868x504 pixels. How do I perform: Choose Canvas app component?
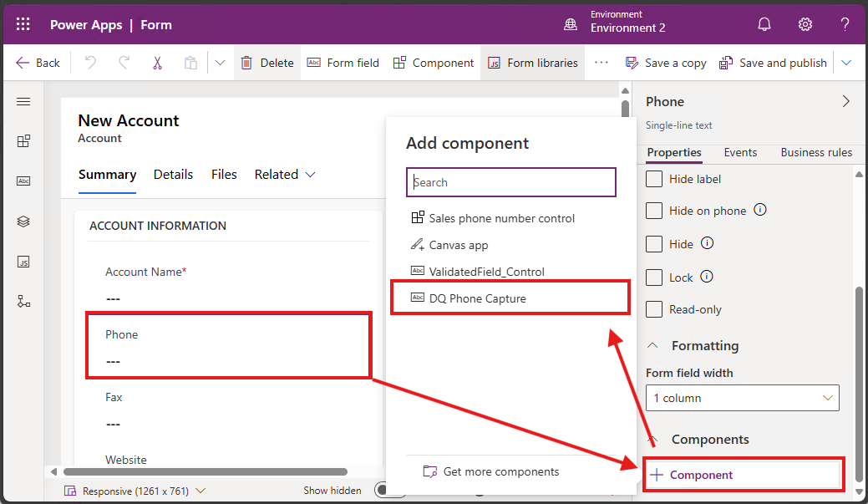tap(449, 245)
